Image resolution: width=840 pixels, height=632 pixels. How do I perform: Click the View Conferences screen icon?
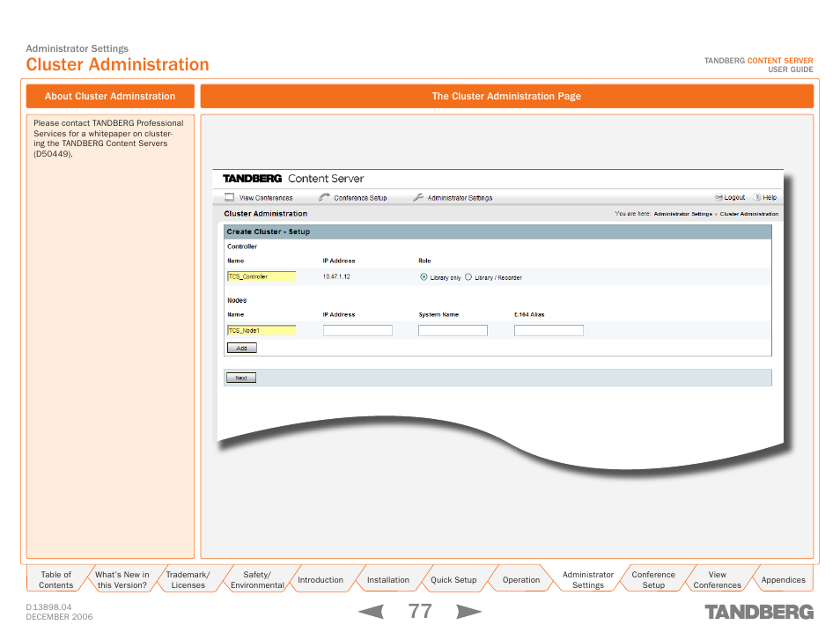point(229,197)
